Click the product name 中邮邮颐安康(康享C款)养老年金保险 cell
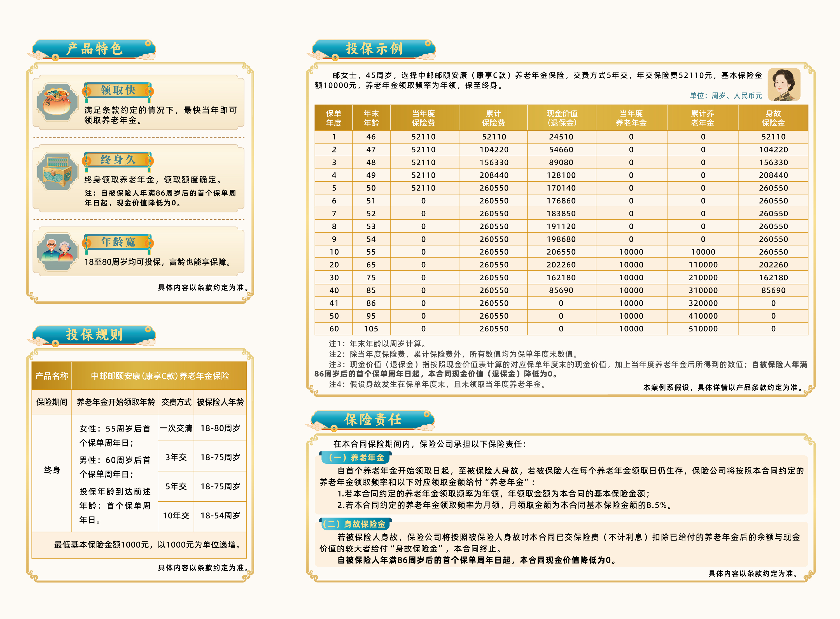The width and height of the screenshot is (840, 619). [160, 376]
